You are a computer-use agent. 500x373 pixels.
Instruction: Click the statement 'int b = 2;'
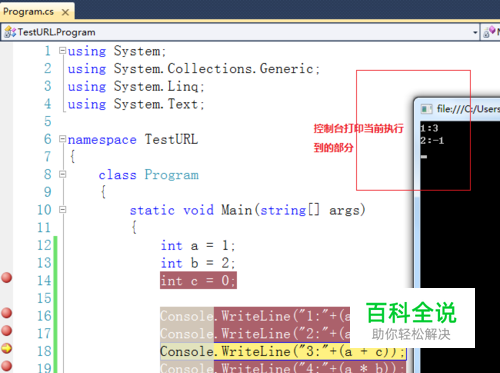coord(198,263)
